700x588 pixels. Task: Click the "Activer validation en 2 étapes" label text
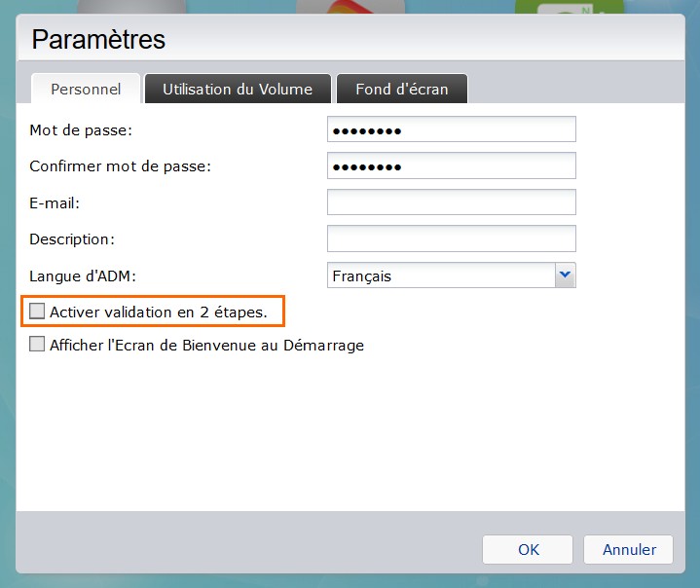coord(158,312)
